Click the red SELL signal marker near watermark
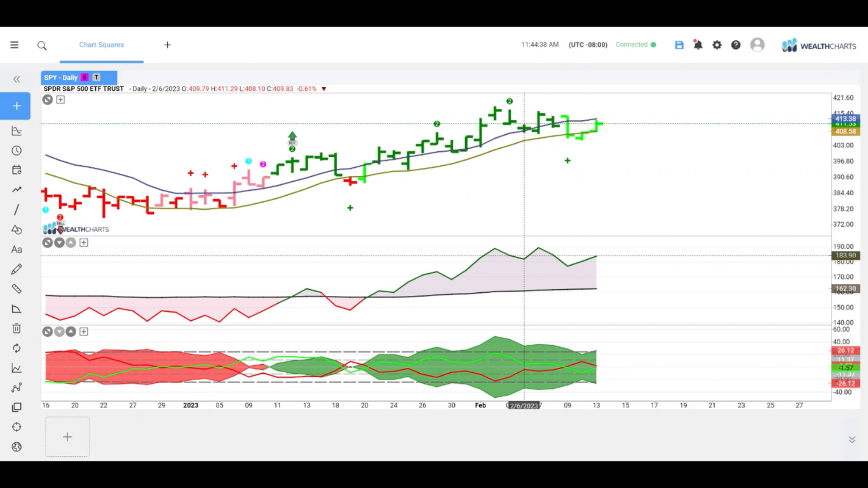The height and width of the screenshot is (488, 868). (x=60, y=226)
